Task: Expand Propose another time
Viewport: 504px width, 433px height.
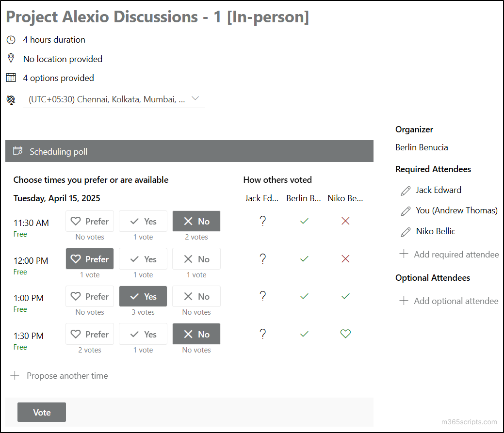Action: (59, 375)
